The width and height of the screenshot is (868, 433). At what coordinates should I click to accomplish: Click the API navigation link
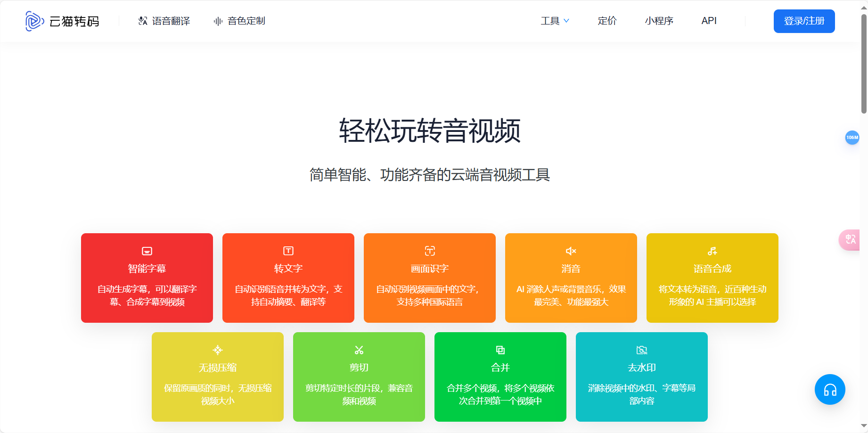(x=709, y=21)
